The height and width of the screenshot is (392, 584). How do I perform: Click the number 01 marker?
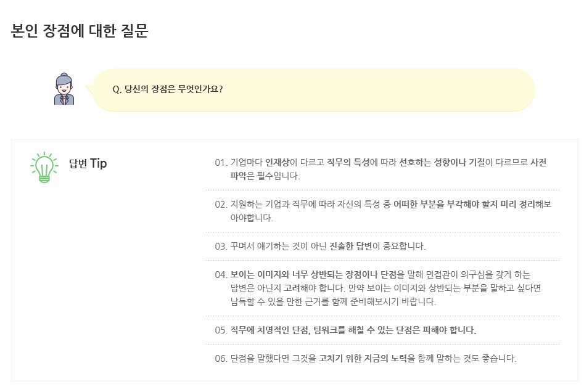tap(221, 163)
